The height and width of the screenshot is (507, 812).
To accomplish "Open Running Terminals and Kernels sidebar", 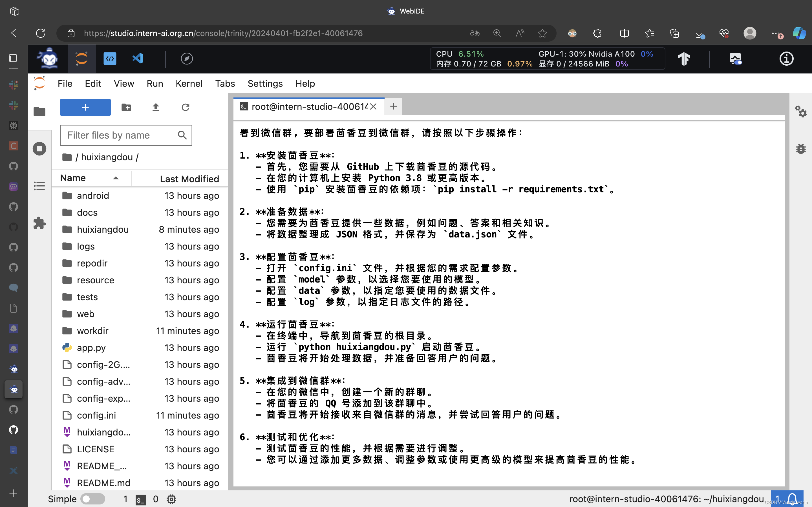I will pyautogui.click(x=39, y=148).
